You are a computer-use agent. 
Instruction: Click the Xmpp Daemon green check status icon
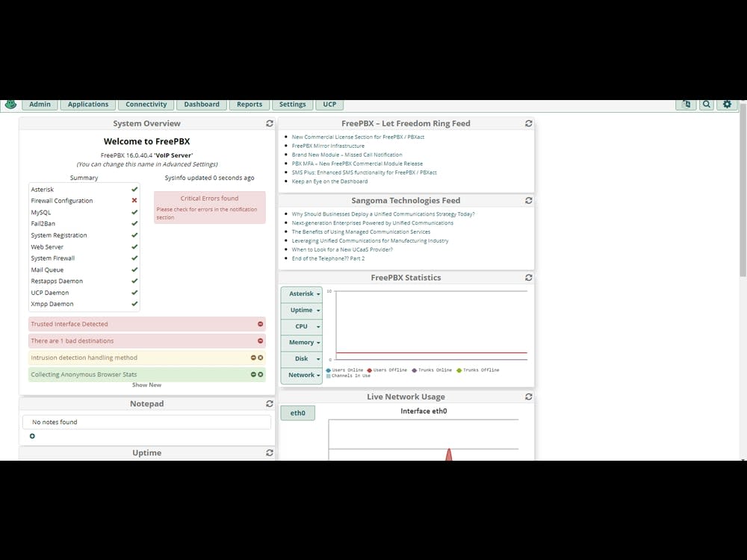tap(134, 304)
